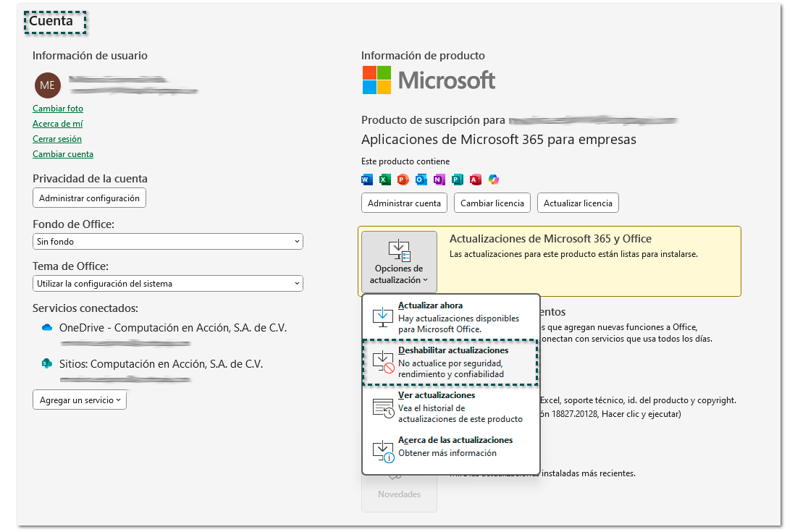Click the Word app icon
787x532 pixels.
click(367, 180)
